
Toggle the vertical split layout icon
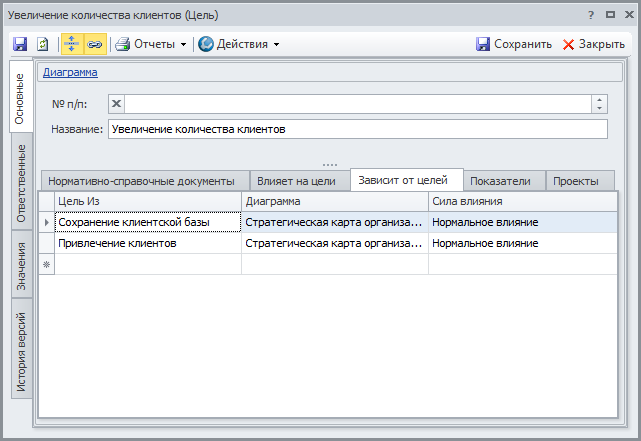click(x=72, y=44)
